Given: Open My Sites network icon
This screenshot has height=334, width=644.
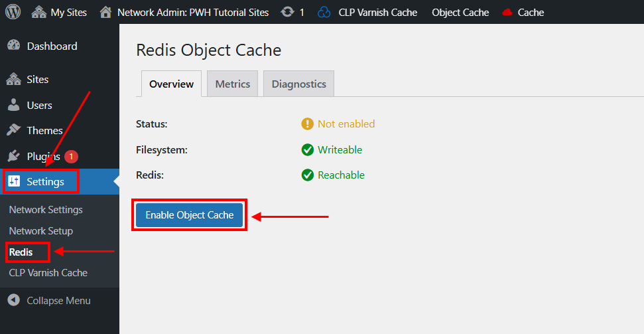Looking at the screenshot, I should 38,13.
